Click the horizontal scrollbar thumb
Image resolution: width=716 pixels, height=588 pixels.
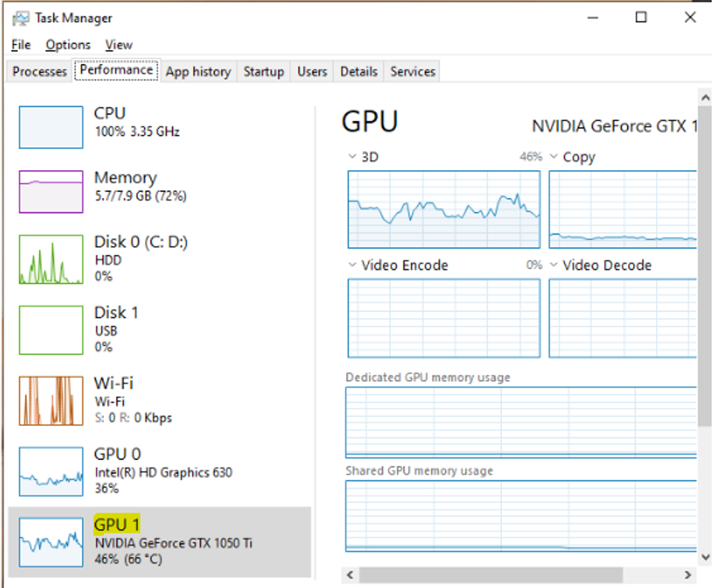491,575
